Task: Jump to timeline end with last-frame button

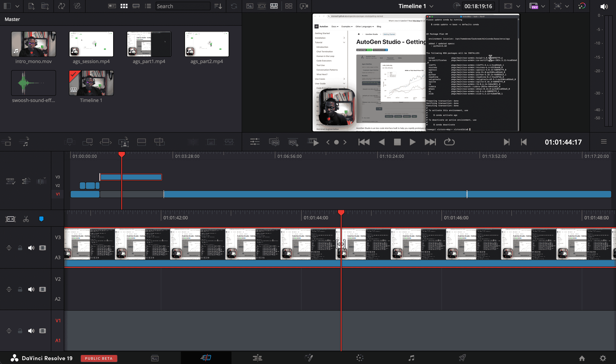Action: [x=430, y=142]
